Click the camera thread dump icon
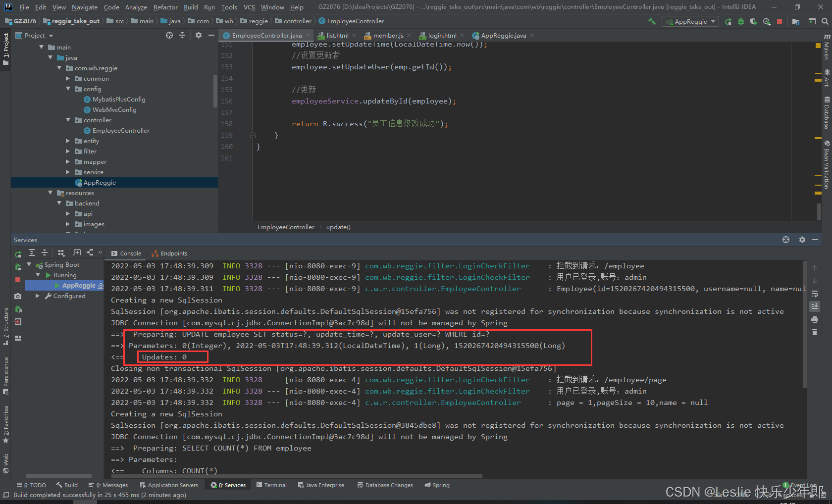 click(18, 296)
